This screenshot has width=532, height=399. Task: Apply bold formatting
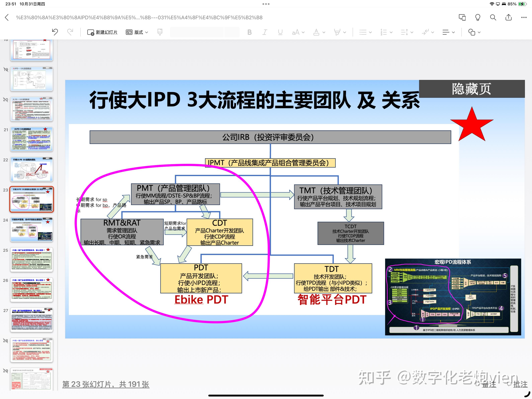click(x=249, y=32)
